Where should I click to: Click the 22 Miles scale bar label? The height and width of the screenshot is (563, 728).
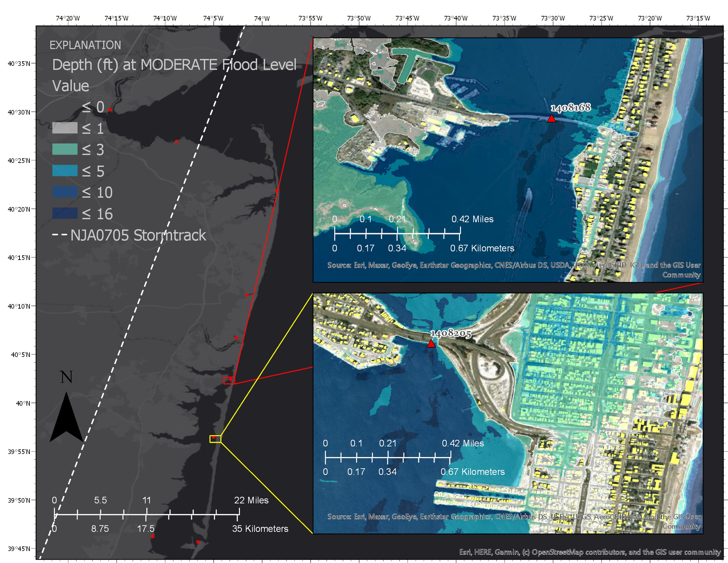pos(251,500)
